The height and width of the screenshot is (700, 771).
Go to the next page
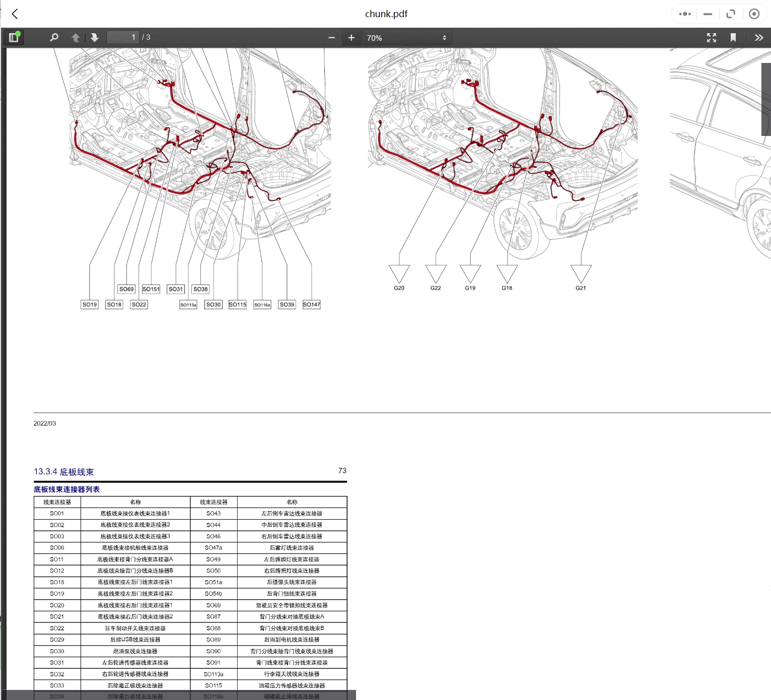(x=94, y=38)
